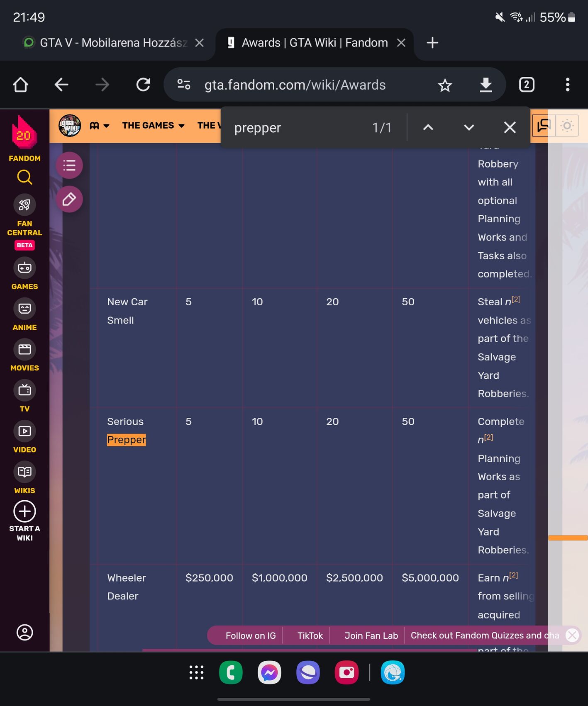Screen dimensions: 588x706
Task: Tap the download icon in the address bar
Action: pyautogui.click(x=486, y=85)
